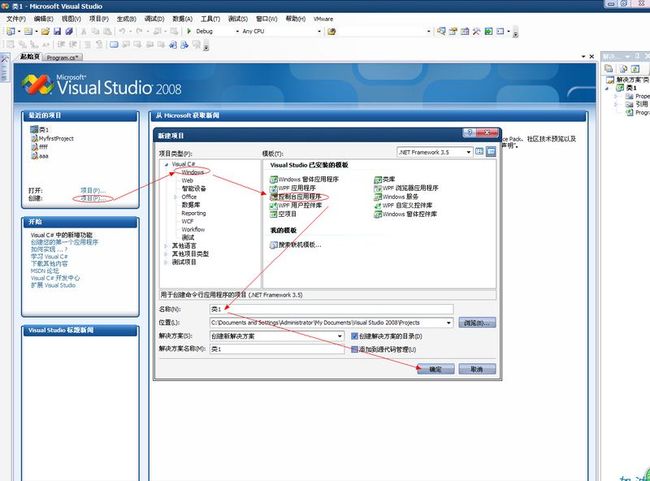Click the 名称 project name input field
Viewport: 650px width, 481px height.
331,309
